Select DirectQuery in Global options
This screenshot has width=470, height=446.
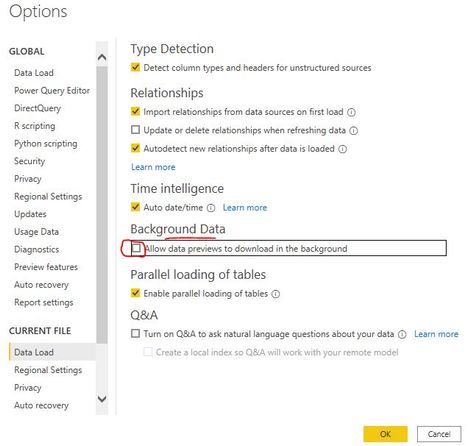point(37,108)
